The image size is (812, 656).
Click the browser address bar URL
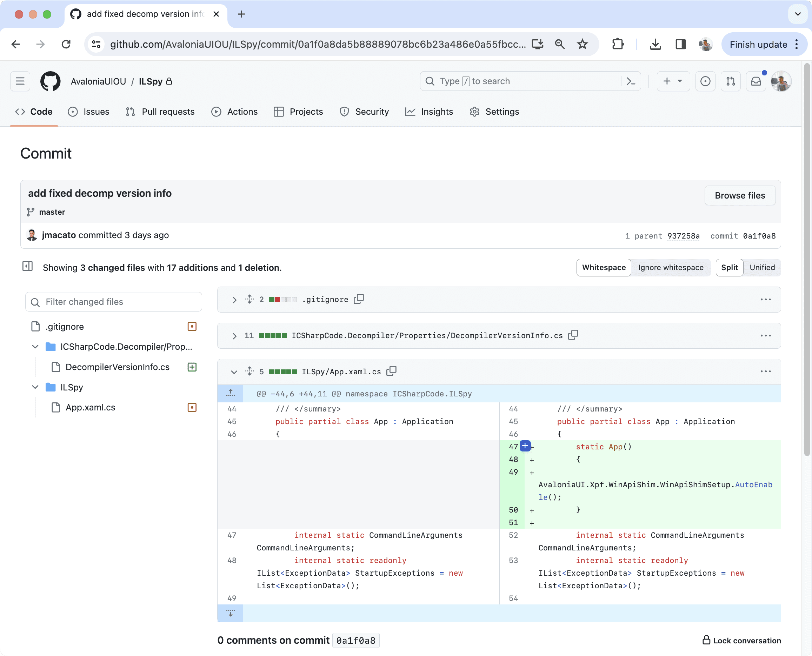point(318,45)
